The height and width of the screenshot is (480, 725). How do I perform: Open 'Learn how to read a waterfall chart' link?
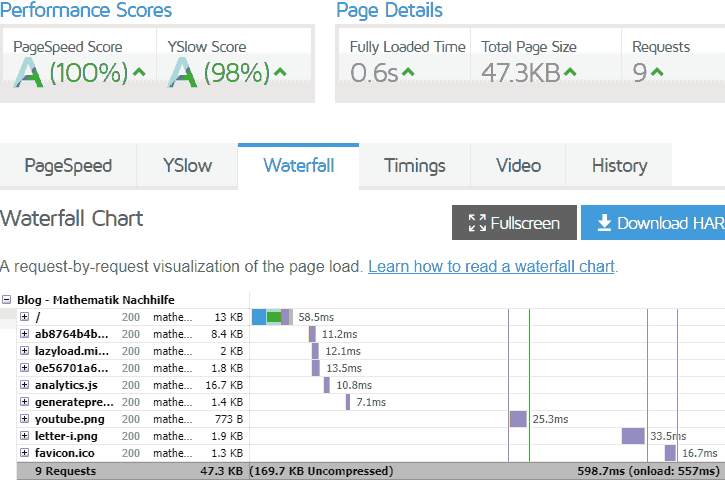491,267
